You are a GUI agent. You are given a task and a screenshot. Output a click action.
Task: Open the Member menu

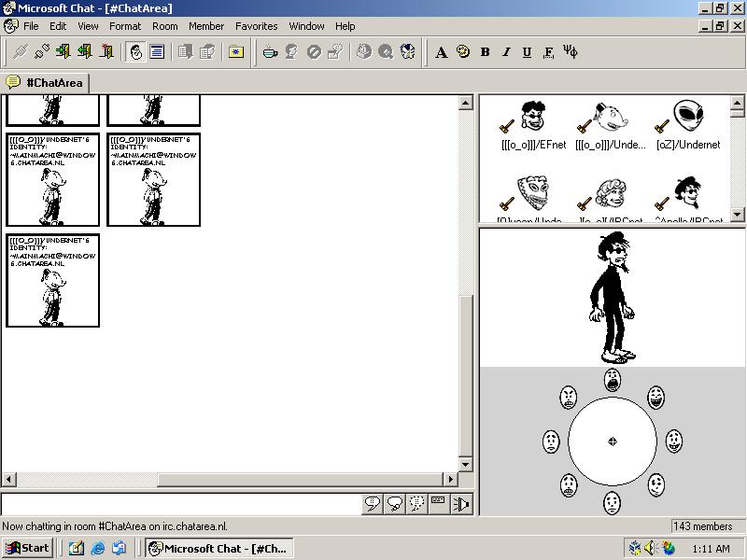[x=205, y=26]
